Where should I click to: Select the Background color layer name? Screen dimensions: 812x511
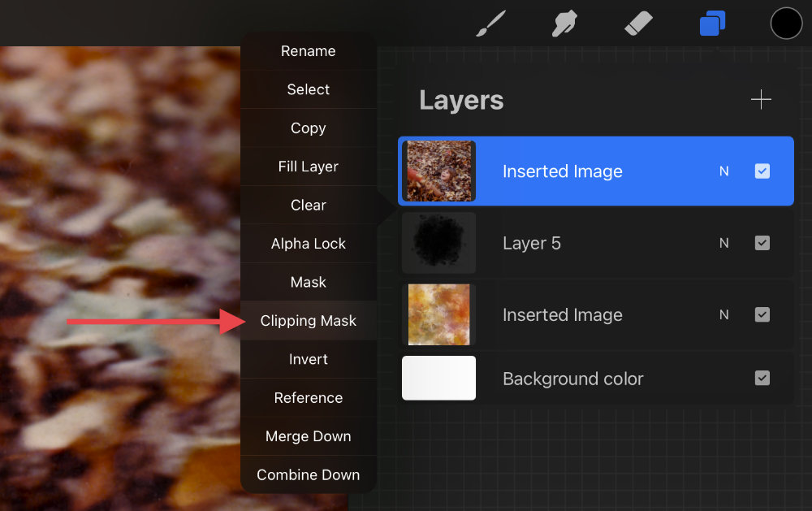coord(572,379)
